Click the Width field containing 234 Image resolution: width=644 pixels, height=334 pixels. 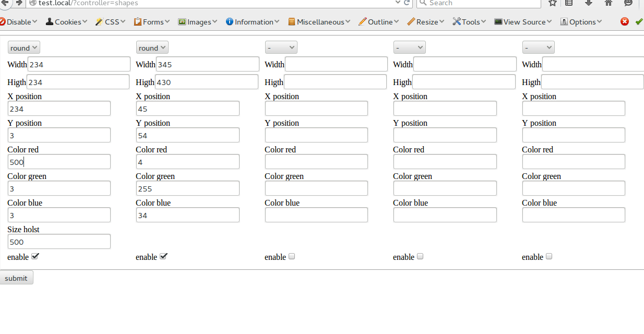click(79, 64)
